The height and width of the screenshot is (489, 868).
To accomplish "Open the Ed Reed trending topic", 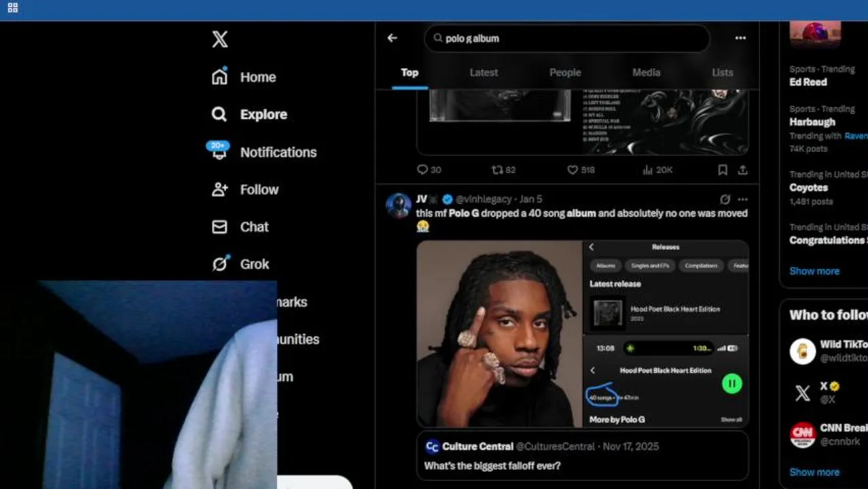I will click(808, 82).
